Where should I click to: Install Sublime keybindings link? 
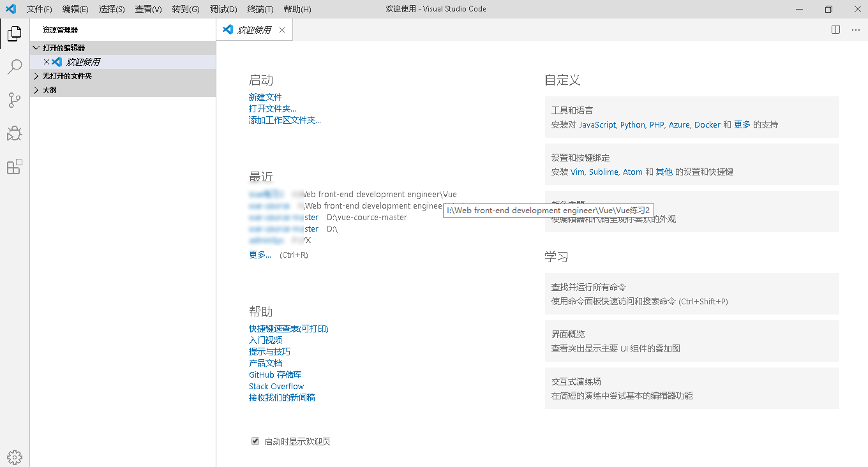coord(604,172)
